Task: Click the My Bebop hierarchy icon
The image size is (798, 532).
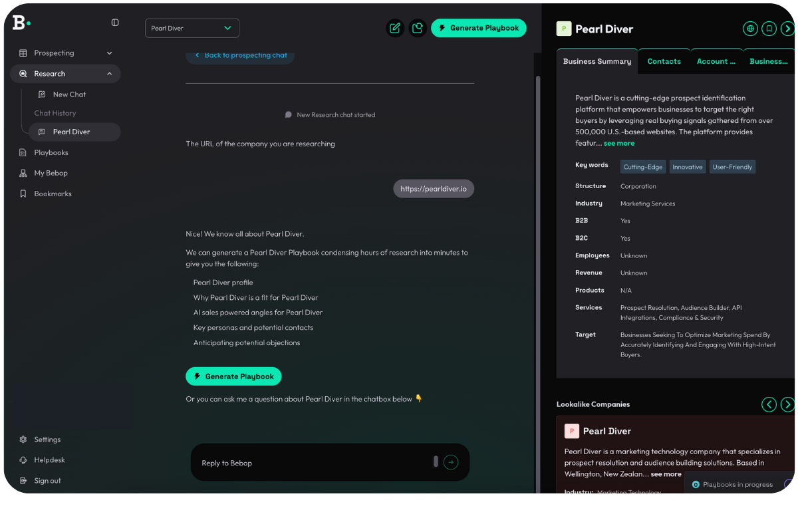Action: click(x=23, y=173)
